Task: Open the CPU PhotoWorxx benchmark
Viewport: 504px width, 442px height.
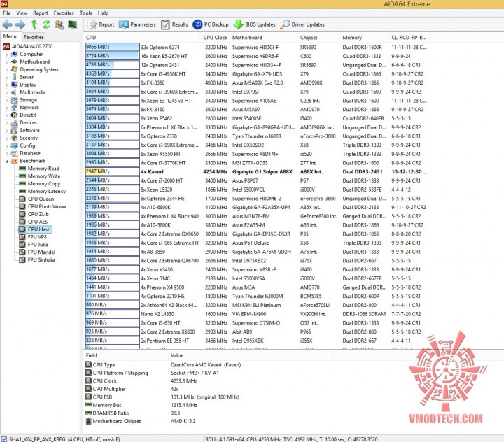Action: 47,206
